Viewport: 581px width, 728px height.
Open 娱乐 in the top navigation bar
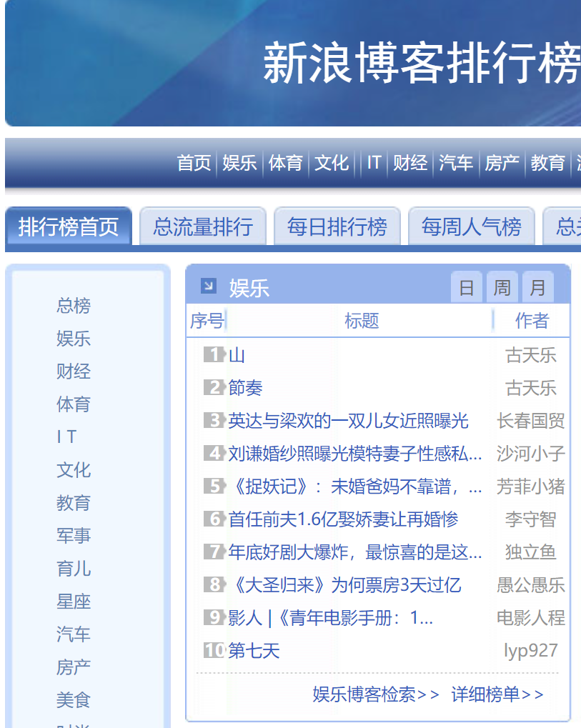click(239, 163)
